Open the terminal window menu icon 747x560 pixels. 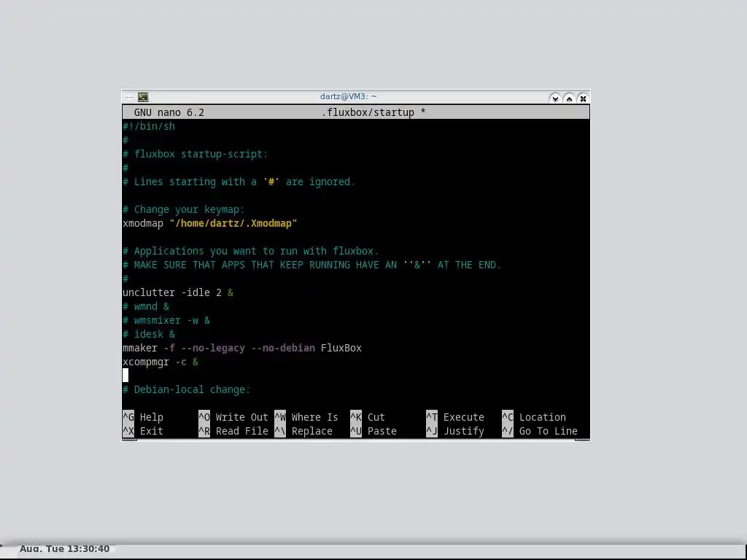(x=143, y=97)
